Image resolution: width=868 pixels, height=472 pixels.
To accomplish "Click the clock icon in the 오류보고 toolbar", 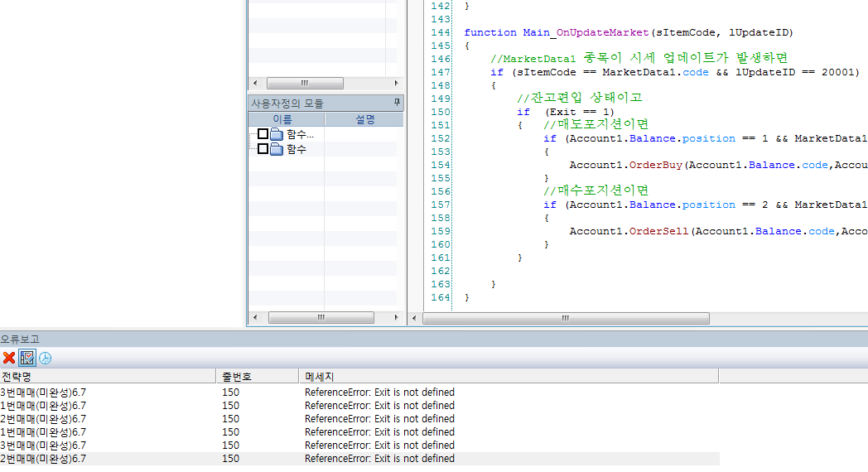I will point(46,358).
